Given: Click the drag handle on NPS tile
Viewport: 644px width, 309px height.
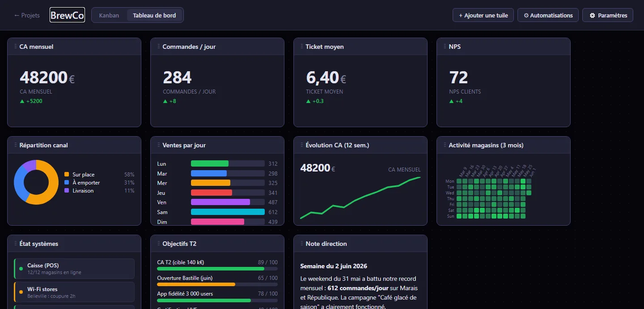Looking at the screenshot, I should click(x=445, y=47).
